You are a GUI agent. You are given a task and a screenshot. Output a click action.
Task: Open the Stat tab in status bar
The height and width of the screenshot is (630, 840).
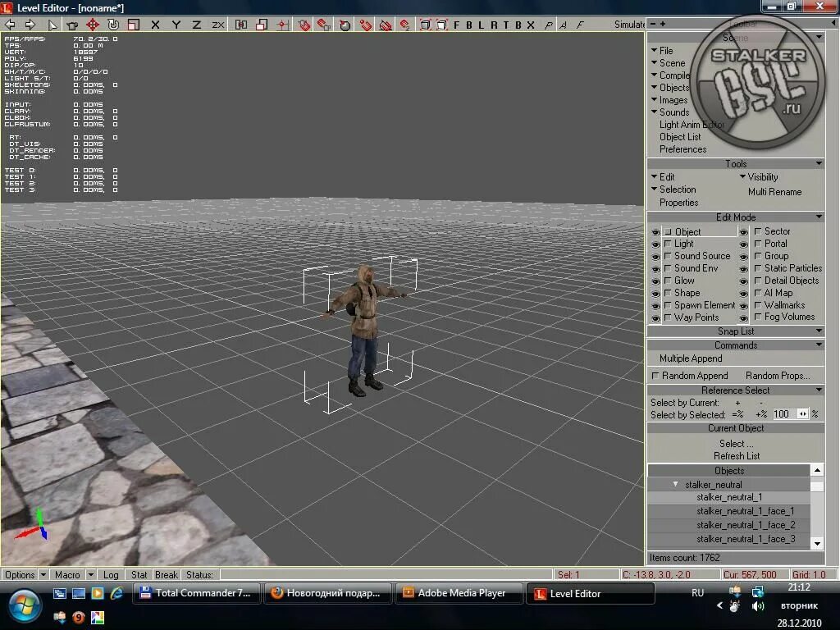pos(139,575)
